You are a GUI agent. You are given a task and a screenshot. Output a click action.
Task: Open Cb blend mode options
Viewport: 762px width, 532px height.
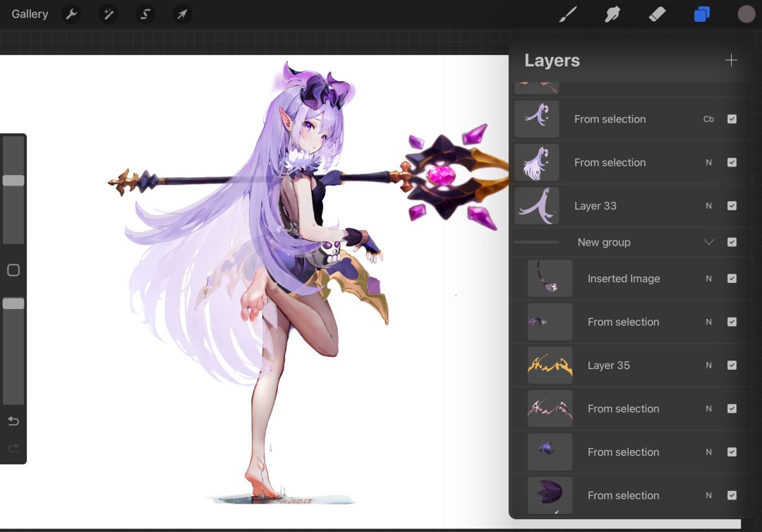point(708,119)
